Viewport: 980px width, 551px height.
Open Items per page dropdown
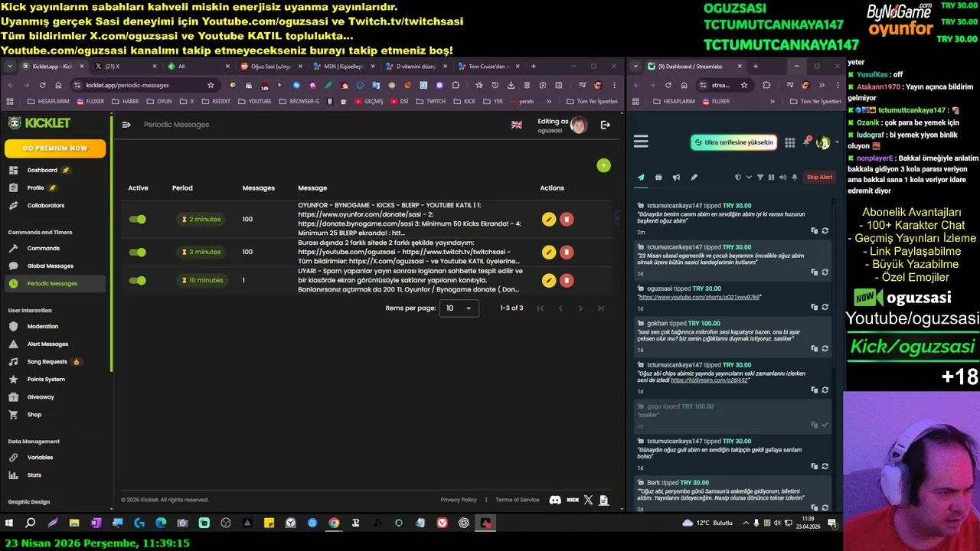pyautogui.click(x=459, y=308)
